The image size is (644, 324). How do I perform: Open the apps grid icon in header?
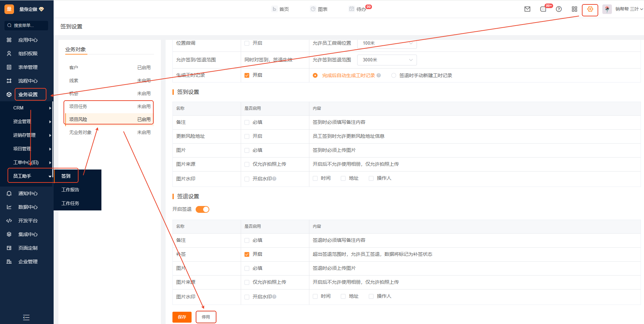[x=574, y=9]
